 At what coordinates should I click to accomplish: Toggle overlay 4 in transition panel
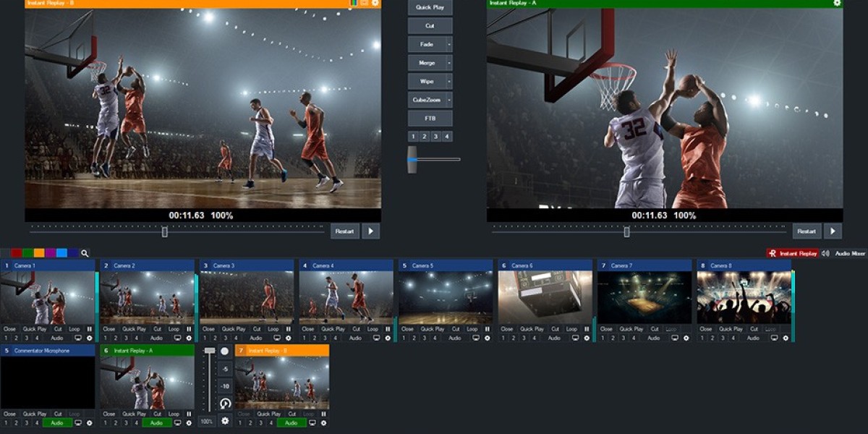point(447,136)
